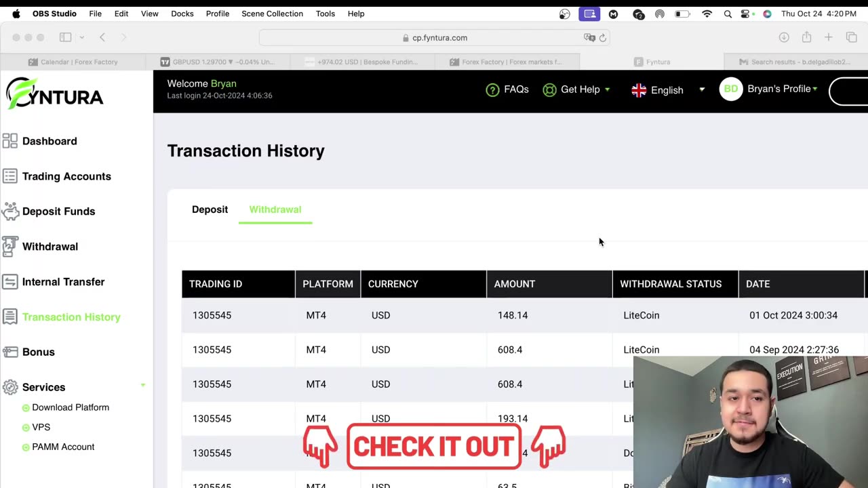The image size is (868, 488).
Task: Click the Safari share icon
Action: (x=806, y=37)
